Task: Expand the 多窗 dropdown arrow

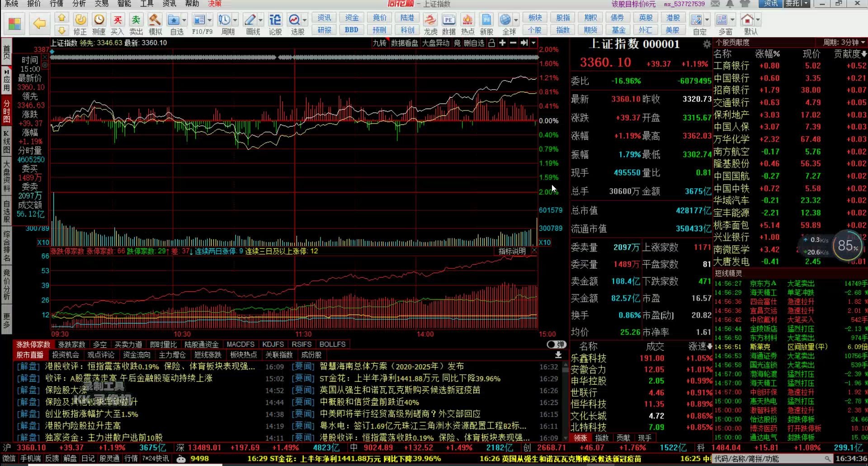Action: [732, 20]
